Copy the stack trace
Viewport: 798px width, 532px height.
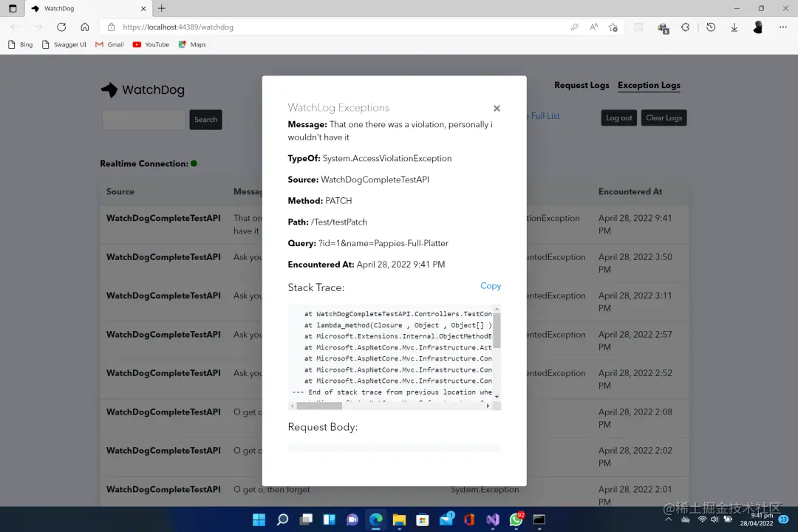coord(491,286)
